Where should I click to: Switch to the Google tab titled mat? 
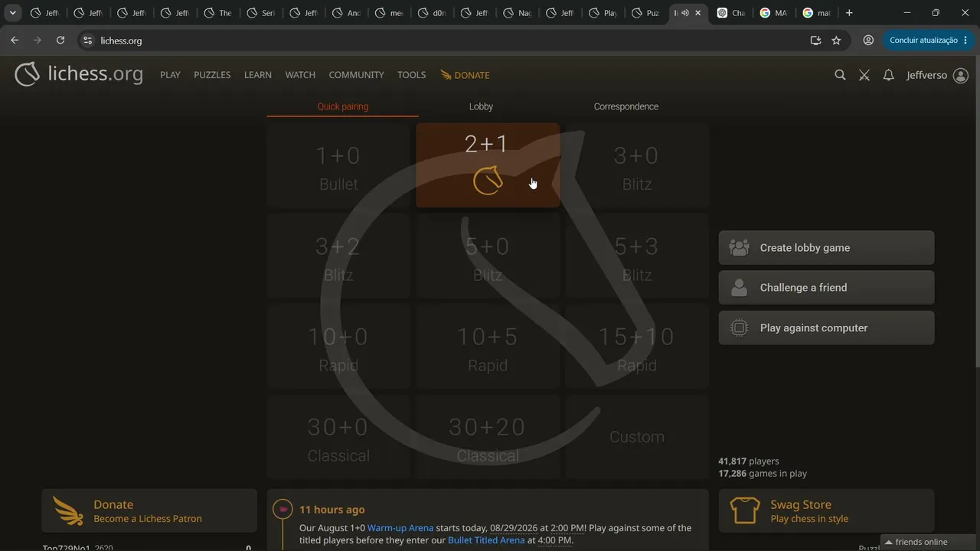click(817, 13)
